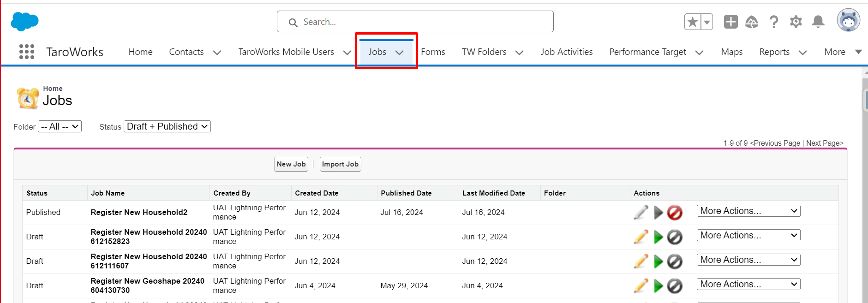This screenshot has width=868, height=303.
Task: Go to the Forms tab
Action: click(433, 52)
